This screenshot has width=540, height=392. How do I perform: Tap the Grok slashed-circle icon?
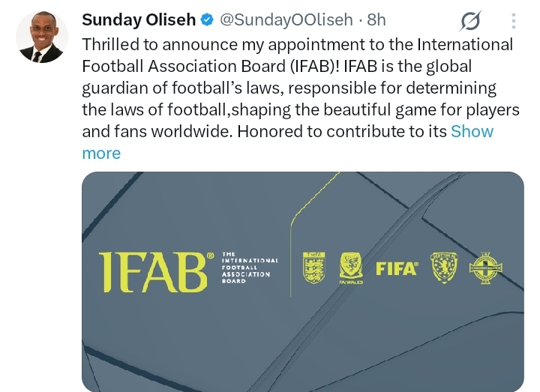(470, 21)
